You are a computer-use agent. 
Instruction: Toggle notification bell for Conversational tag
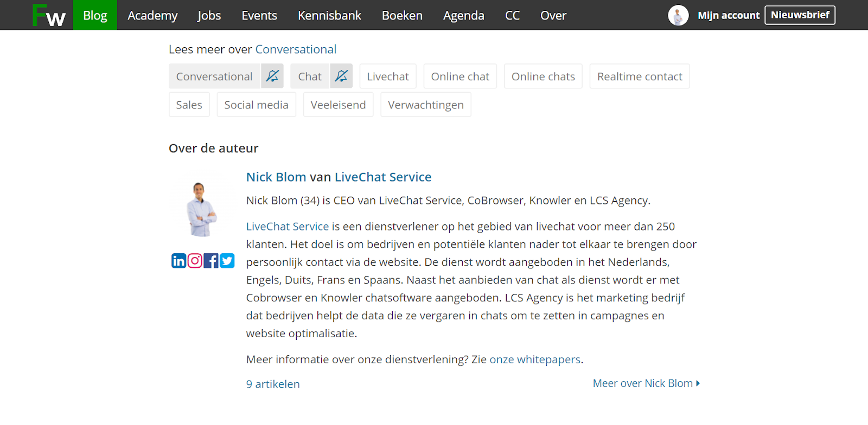pyautogui.click(x=272, y=76)
